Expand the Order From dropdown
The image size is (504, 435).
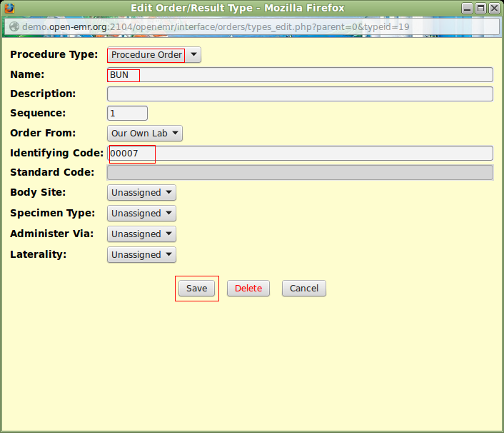point(145,133)
